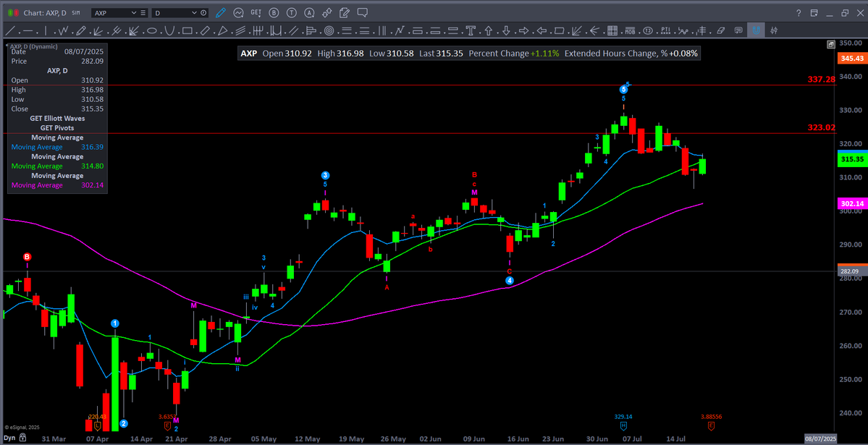Select the parabola U-shaped curve tool
The image size is (868, 445).
[x=169, y=31]
